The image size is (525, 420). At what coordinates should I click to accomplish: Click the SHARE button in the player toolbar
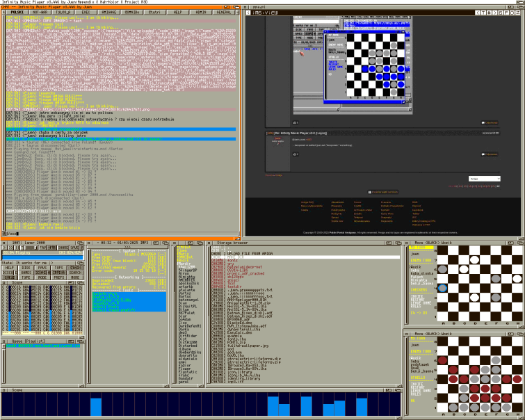pos(63,248)
